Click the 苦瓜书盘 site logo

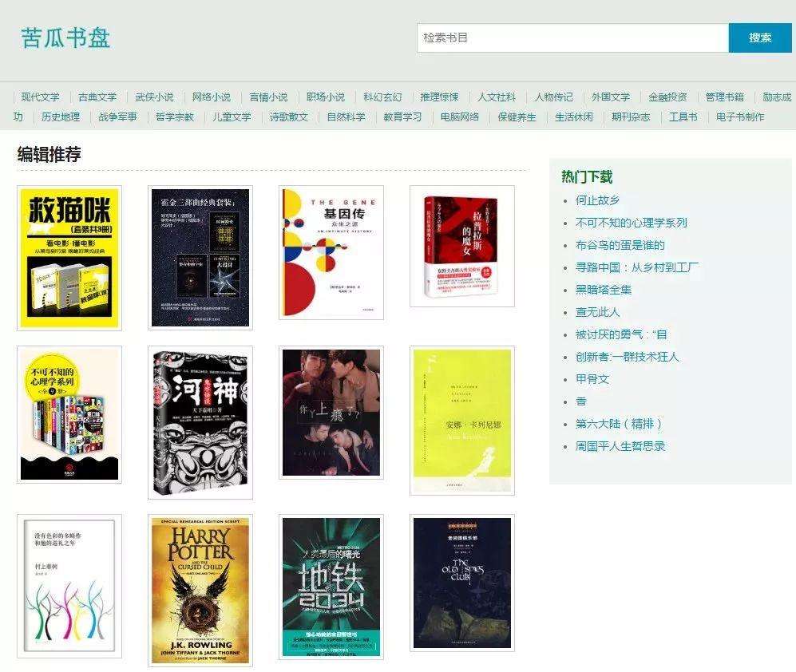pyautogui.click(x=65, y=38)
